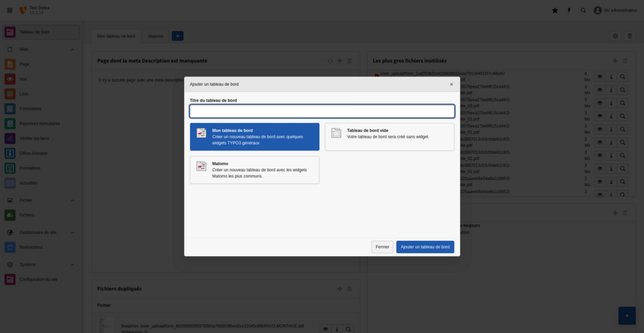The image size is (644, 333).
Task: Click magnifier icon for the 8 Mo file
Action: (623, 77)
